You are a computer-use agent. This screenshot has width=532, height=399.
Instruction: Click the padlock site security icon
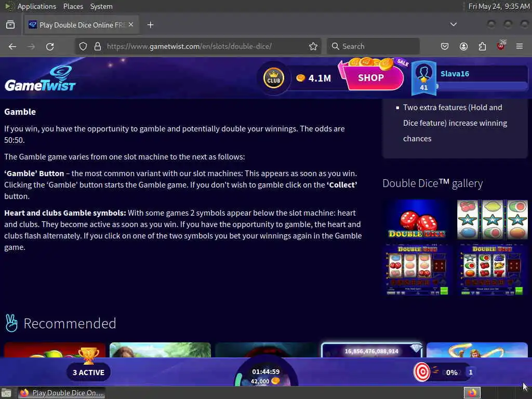pyautogui.click(x=98, y=46)
